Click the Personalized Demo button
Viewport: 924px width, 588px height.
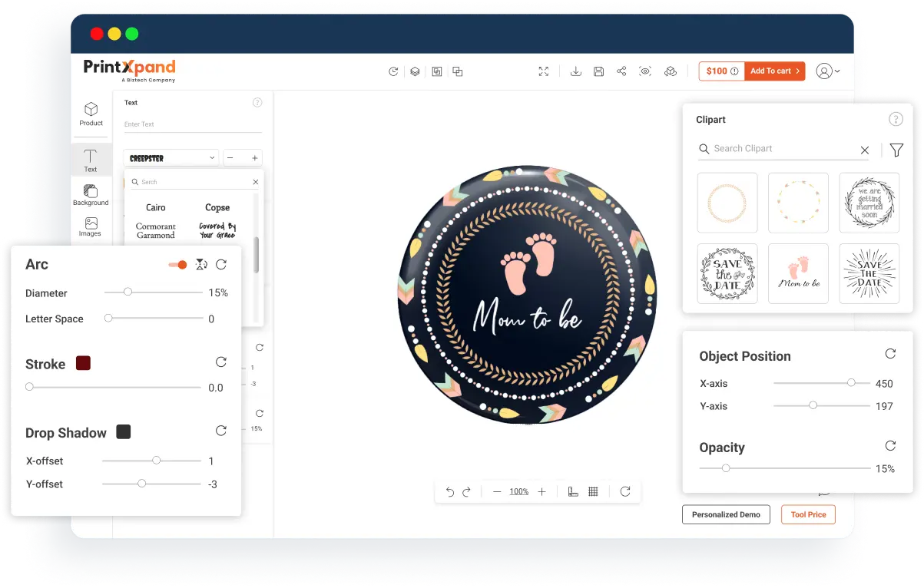pyautogui.click(x=726, y=514)
